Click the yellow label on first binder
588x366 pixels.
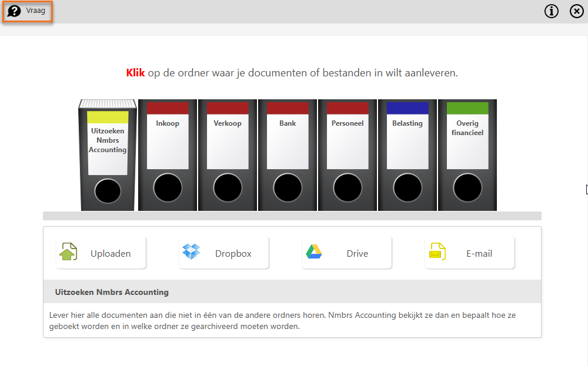tap(108, 117)
